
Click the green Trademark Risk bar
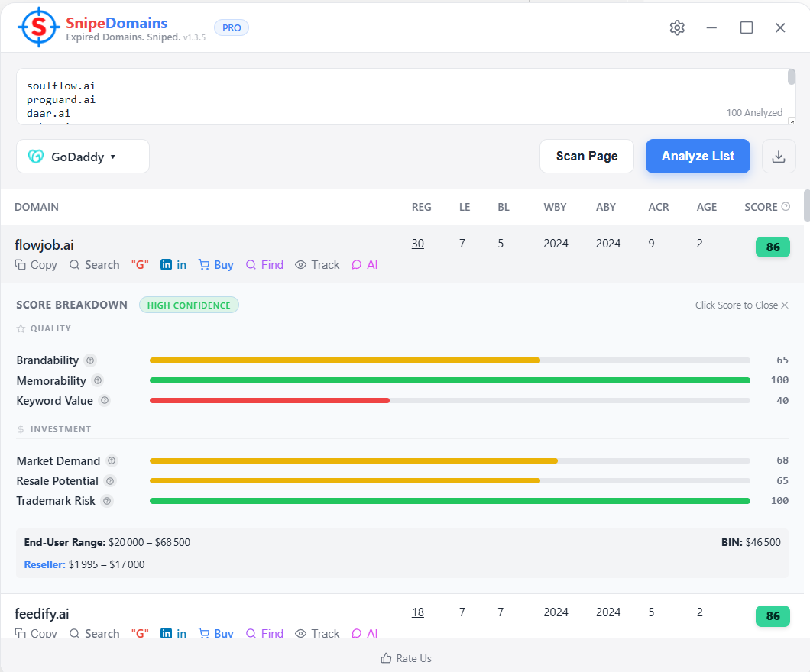(x=449, y=501)
